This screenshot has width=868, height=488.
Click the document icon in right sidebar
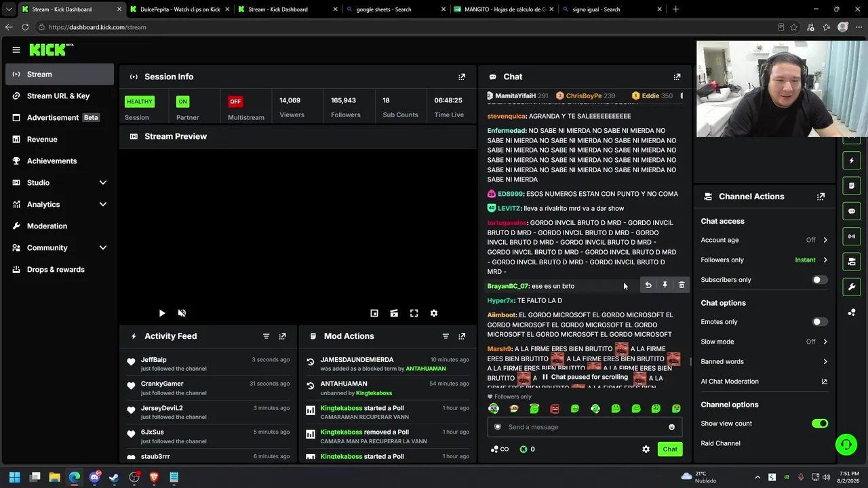click(852, 186)
